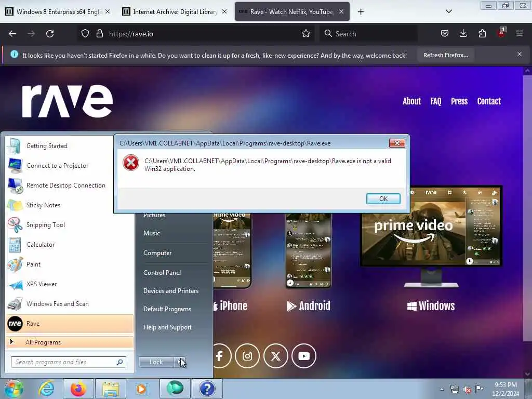The height and width of the screenshot is (399, 532).
Task: Open the About link on Rave site
Action: pos(411,101)
